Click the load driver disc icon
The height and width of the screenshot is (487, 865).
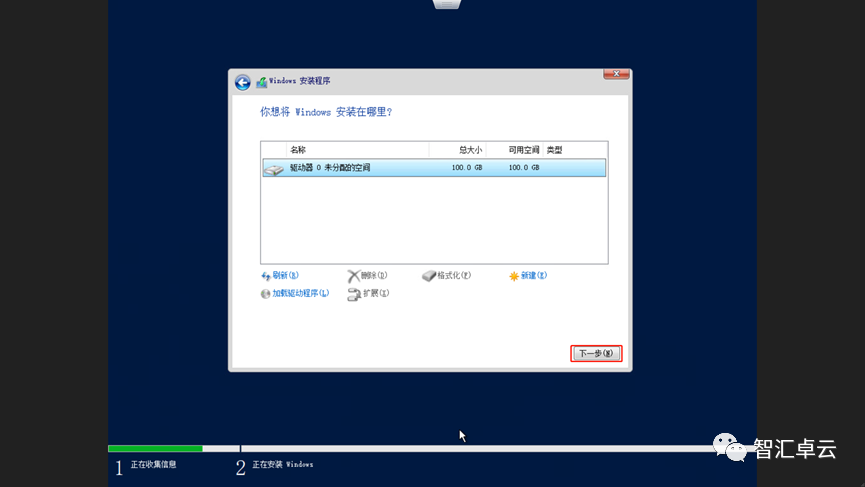point(265,294)
